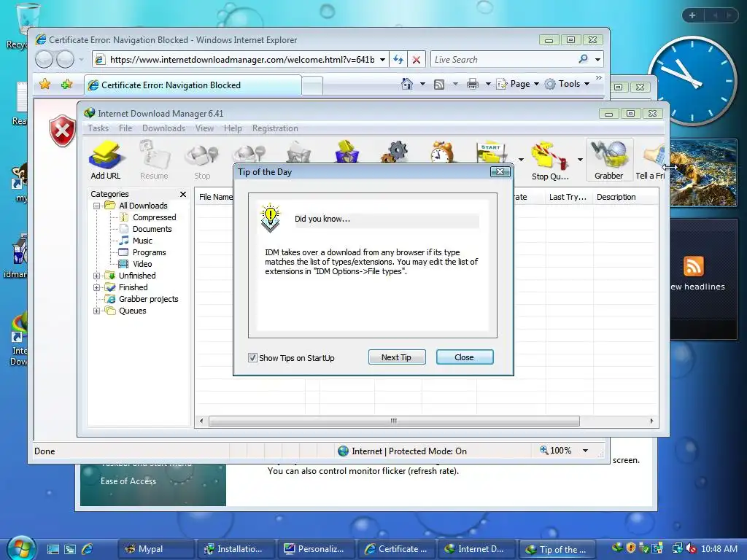Open the Start Queue dropdown arrow
The height and width of the screenshot is (560, 747).
pos(521,160)
